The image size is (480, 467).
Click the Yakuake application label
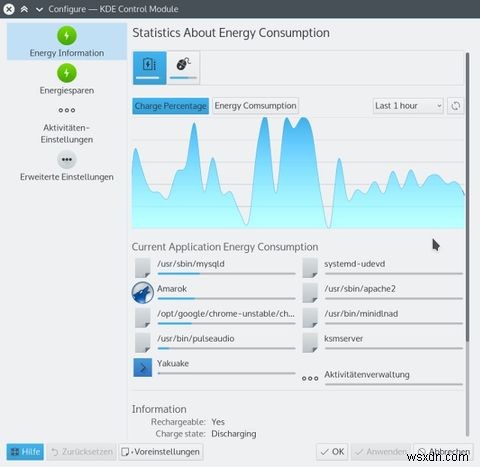(173, 363)
